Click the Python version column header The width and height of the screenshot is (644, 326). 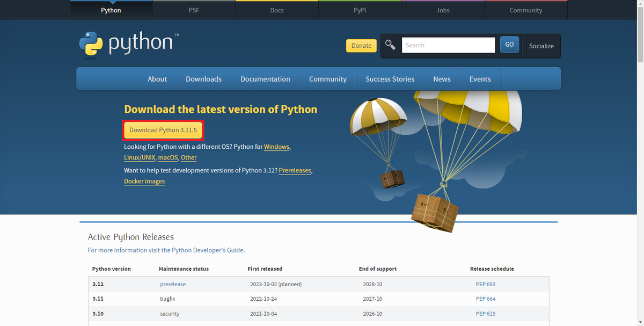click(x=112, y=269)
